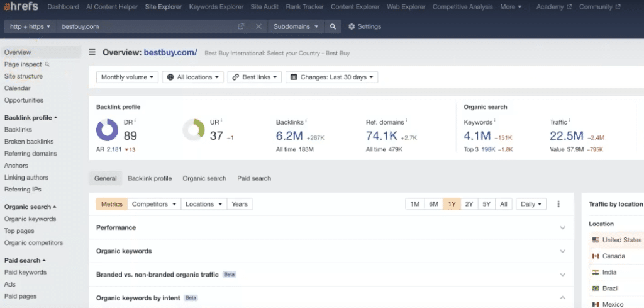Click the India flag icon
644x308 pixels.
coord(596,272)
